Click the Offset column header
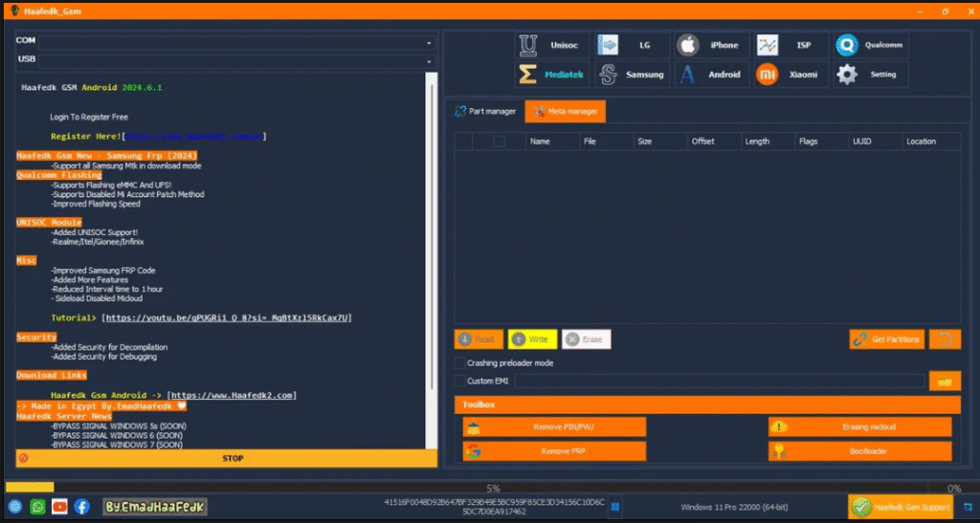The height and width of the screenshot is (523, 980). click(x=714, y=142)
